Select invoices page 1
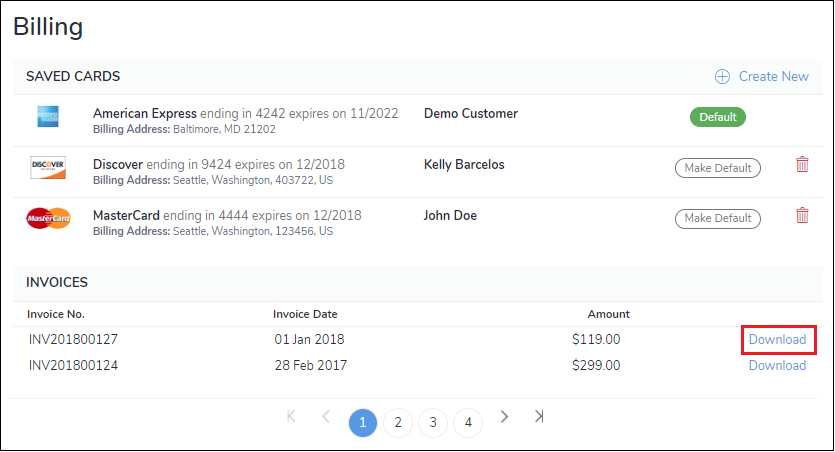 [363, 423]
